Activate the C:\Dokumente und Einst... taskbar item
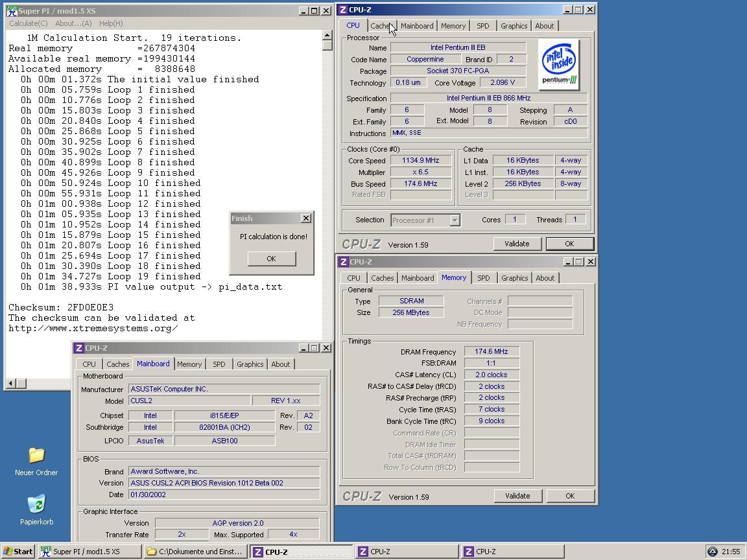Screen dimensions: 747x560 click(x=195, y=552)
